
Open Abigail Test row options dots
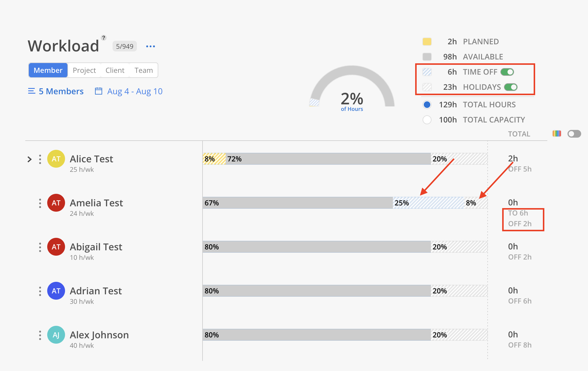coord(40,247)
